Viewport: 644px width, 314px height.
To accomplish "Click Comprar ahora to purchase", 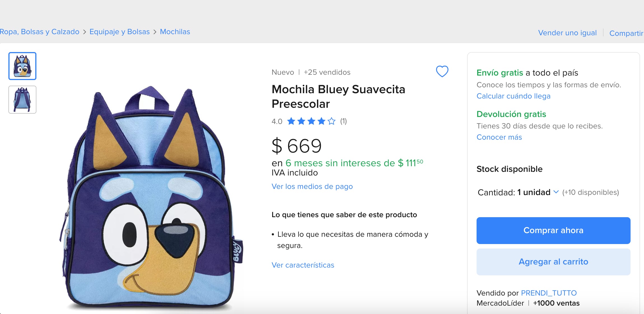I will click(x=553, y=230).
